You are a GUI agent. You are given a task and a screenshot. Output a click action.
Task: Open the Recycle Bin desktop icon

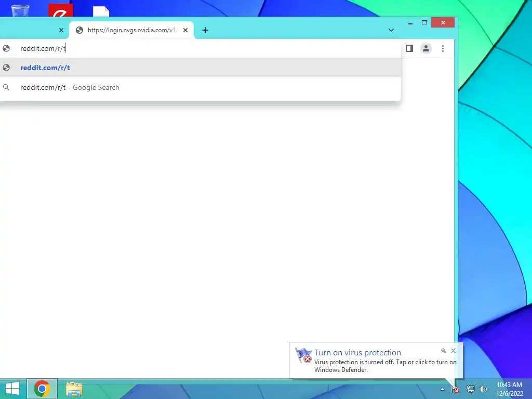click(x=20, y=10)
